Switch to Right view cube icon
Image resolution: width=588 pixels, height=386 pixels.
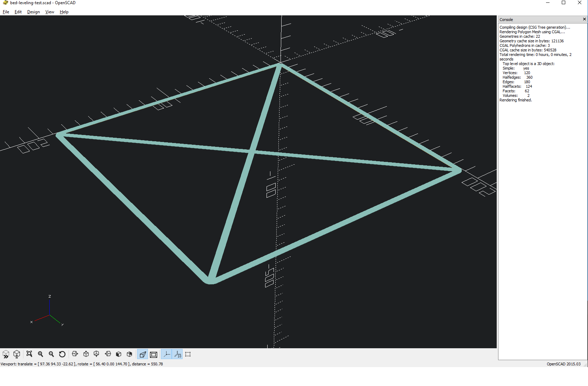click(75, 354)
